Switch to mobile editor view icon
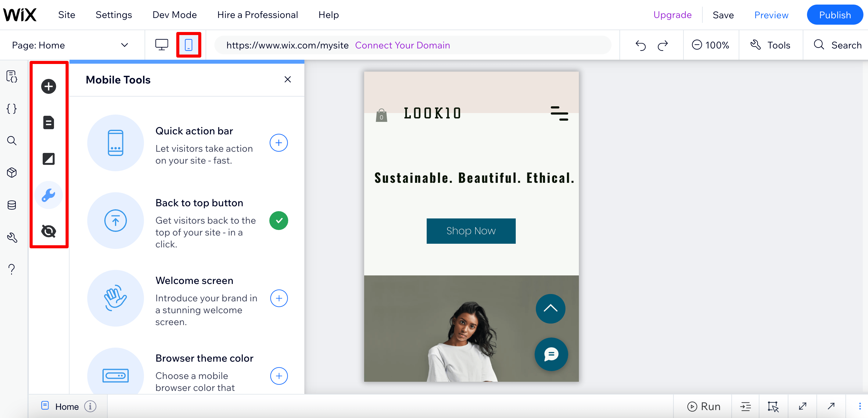Image resolution: width=868 pixels, height=418 pixels. 189,45
